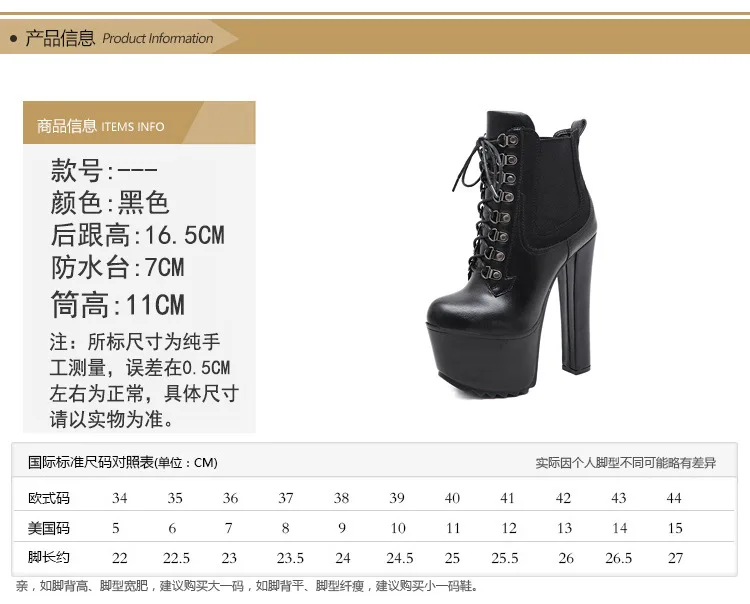Select US size 12 cell
The width and height of the screenshot is (750, 604).
click(509, 528)
